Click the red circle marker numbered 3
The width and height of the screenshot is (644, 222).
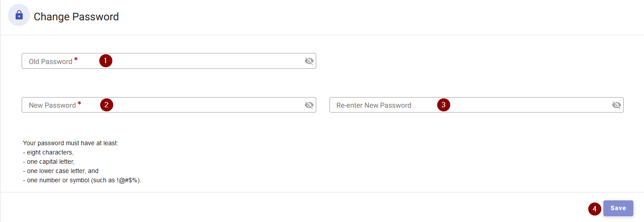[443, 105]
